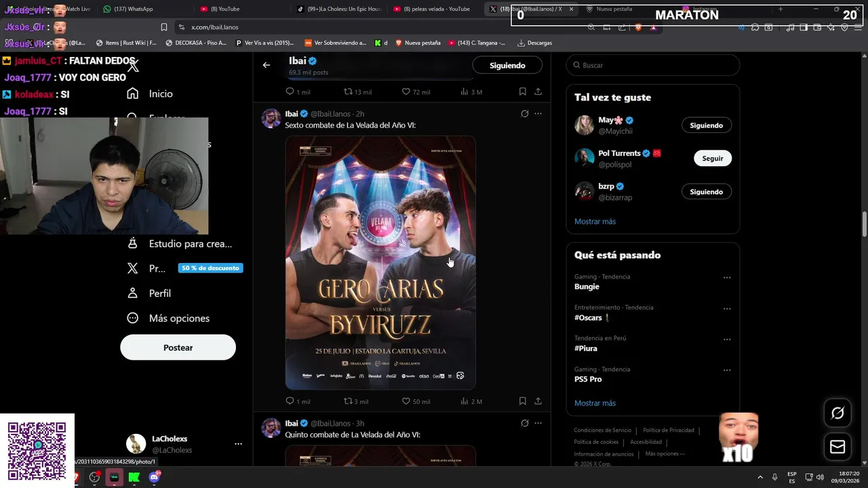Click the Postear button

tap(178, 347)
